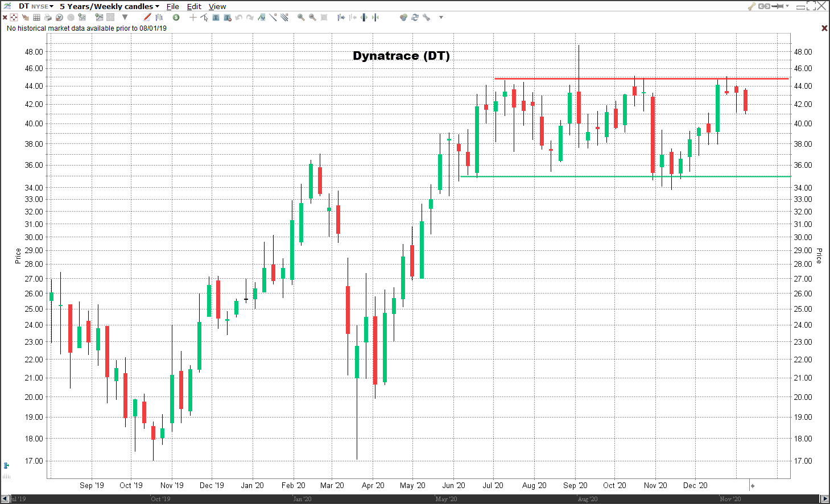Open the File menu
Screen dimensions: 830x504
(x=173, y=6)
